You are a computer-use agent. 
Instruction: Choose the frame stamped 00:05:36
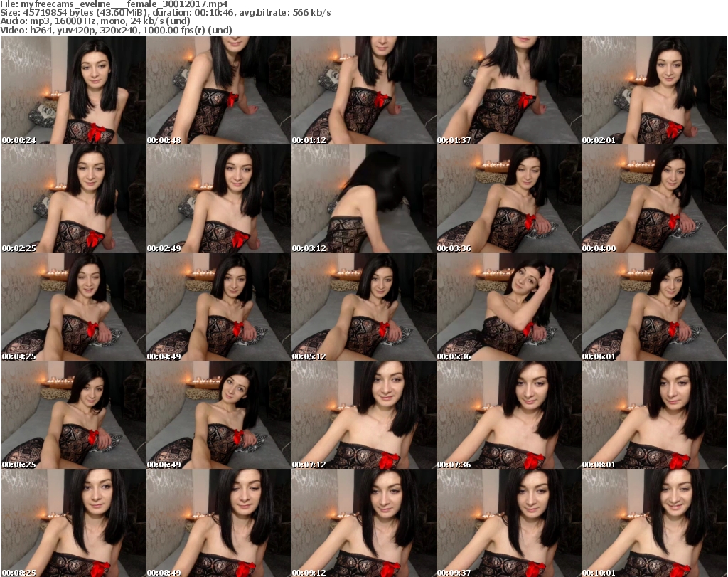point(508,307)
